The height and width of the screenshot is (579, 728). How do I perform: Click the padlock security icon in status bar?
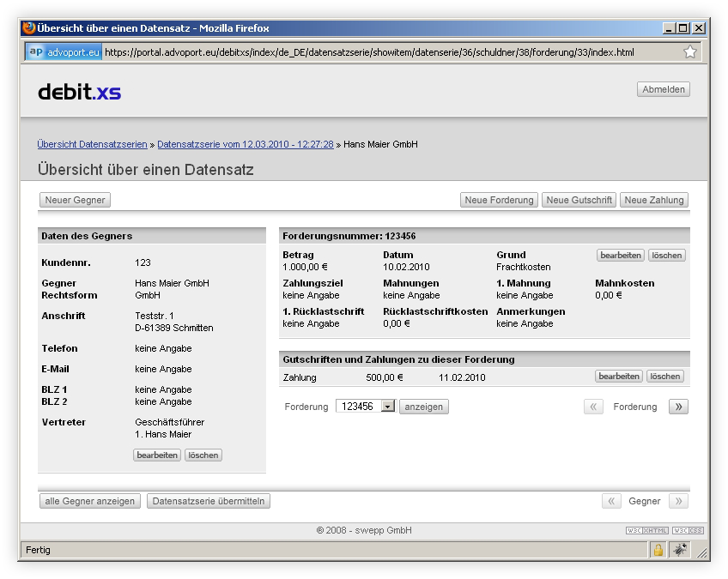pyautogui.click(x=658, y=550)
